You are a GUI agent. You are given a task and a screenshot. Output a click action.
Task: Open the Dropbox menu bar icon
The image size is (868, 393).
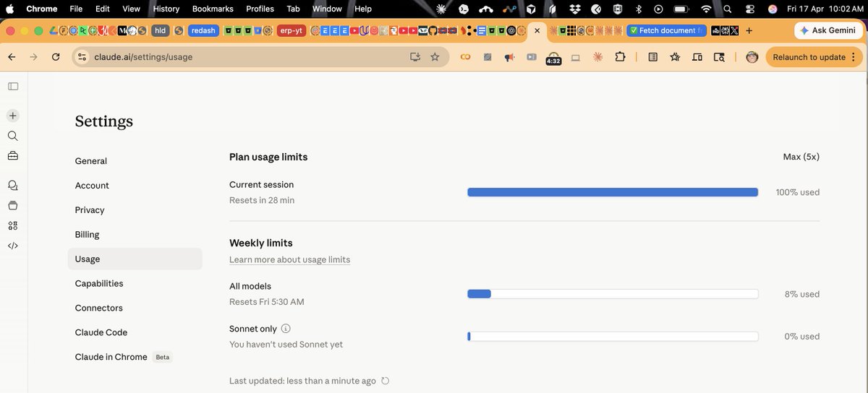575,9
